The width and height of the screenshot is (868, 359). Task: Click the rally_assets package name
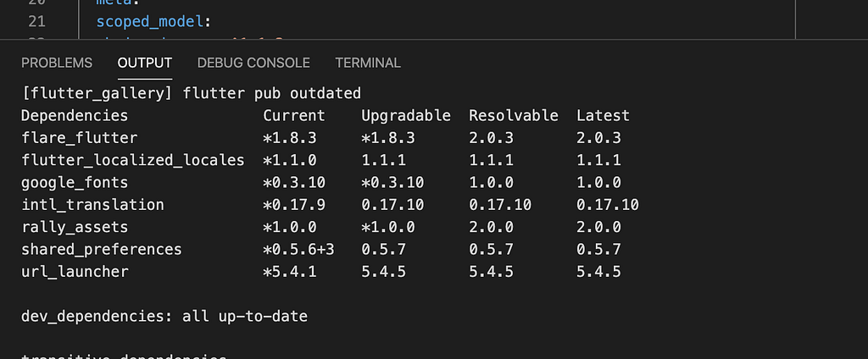pos(75,227)
